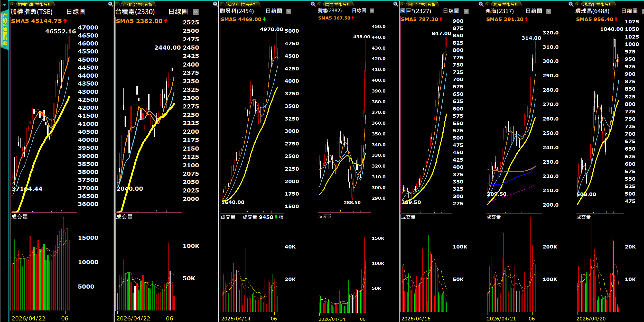Expand 日線圖 dropdown for 廣達(2382)

tap(372, 11)
